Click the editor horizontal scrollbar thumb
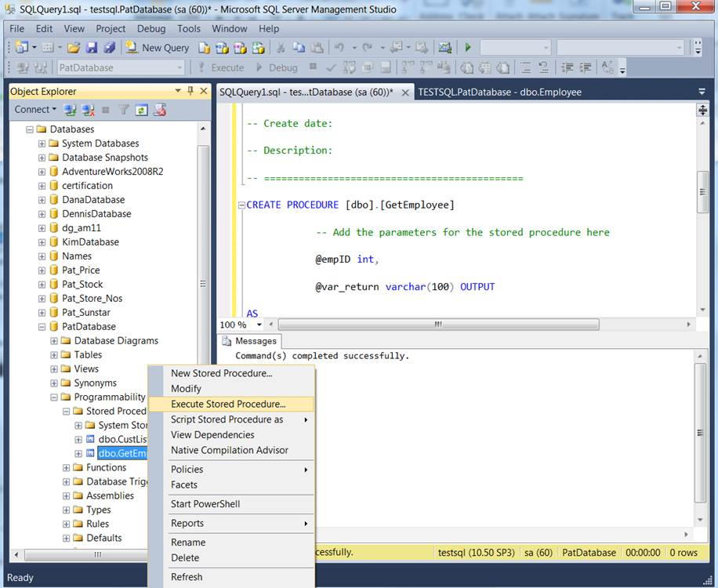This screenshot has width=718, height=588. coord(438,325)
